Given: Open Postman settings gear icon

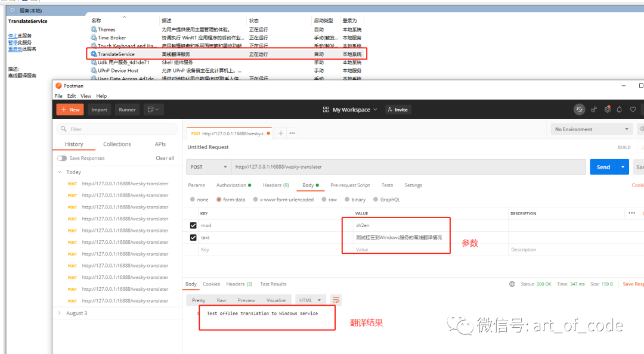Looking at the screenshot, I should (607, 110).
